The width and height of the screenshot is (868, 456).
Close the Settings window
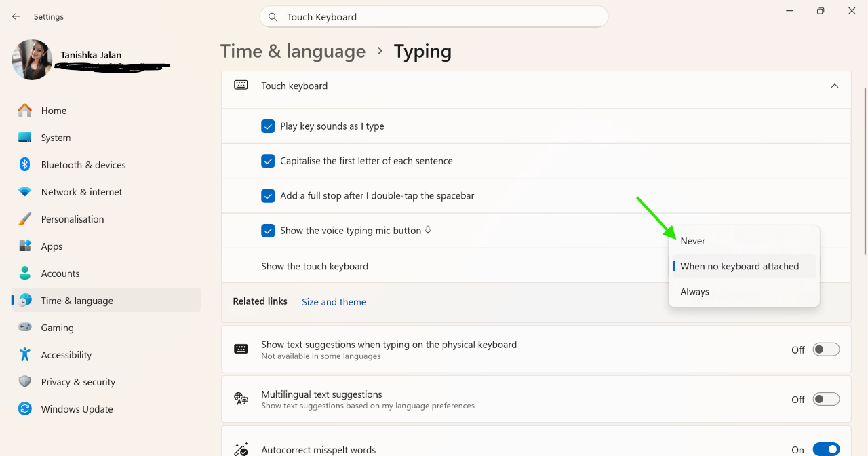852,11
